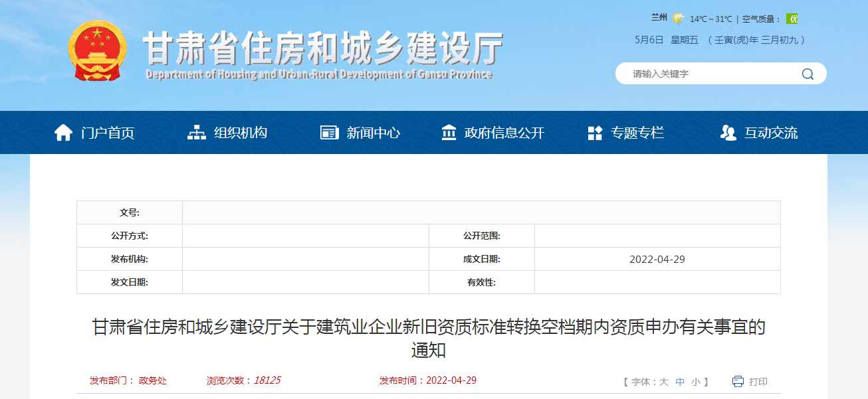Go to 新闻中心 navigation tab
The image size is (868, 399).
373,133
